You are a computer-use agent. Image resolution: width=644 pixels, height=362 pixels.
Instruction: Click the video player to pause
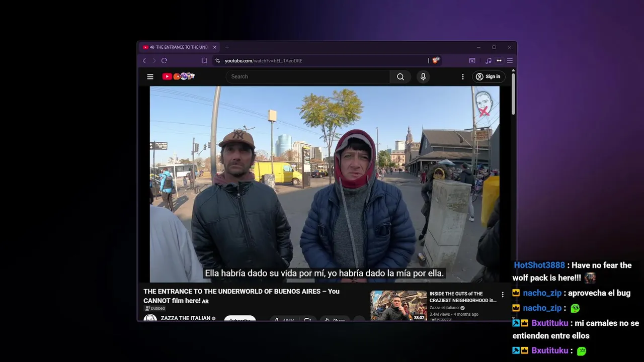point(325,184)
